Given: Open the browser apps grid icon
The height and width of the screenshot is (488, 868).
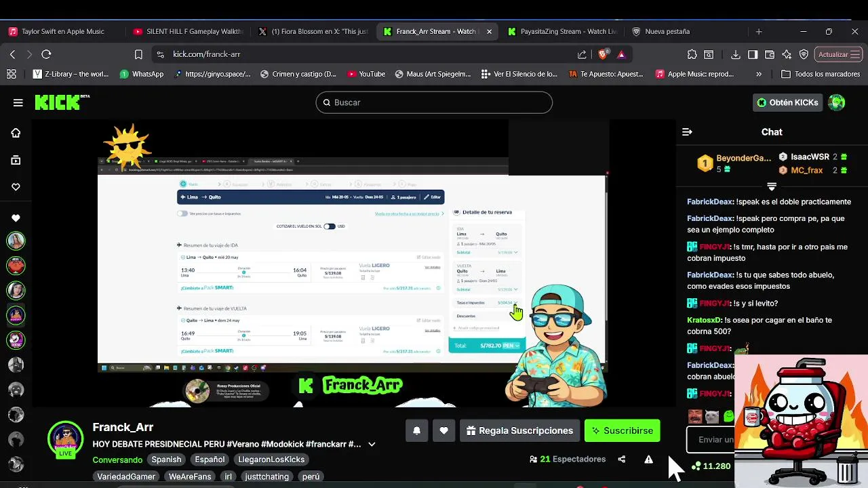Looking at the screenshot, I should click(12, 74).
